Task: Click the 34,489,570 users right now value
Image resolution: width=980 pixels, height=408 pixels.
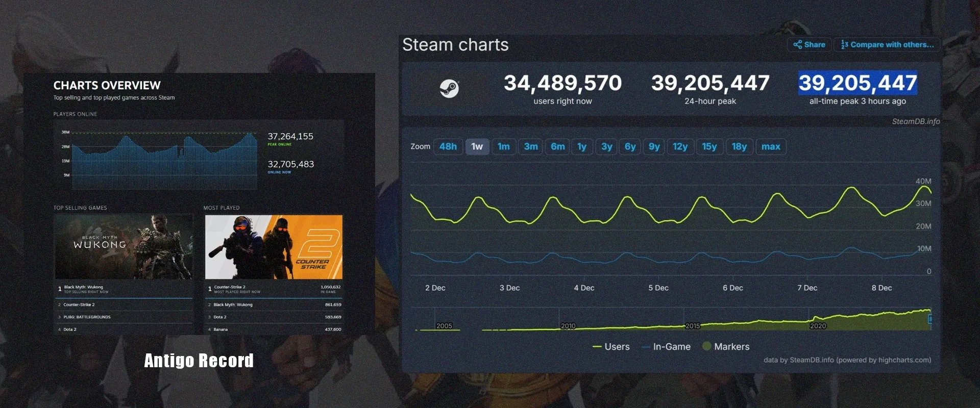Action: coord(562,83)
